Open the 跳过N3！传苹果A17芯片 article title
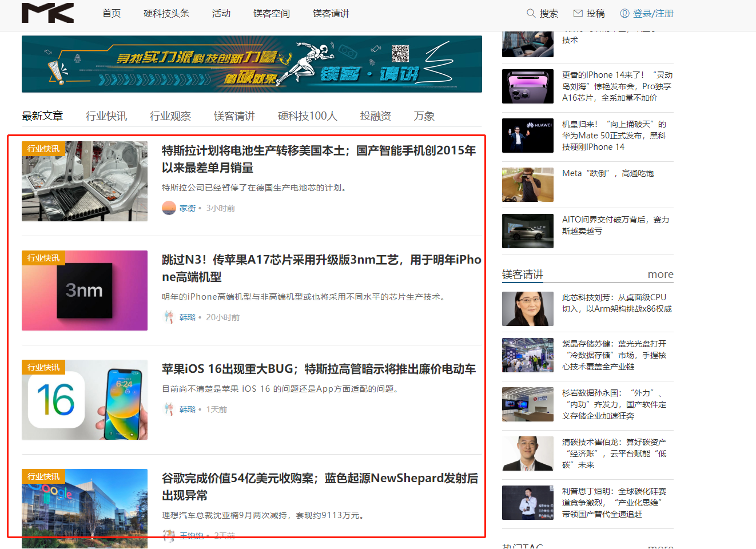This screenshot has width=756, height=549. tap(321, 268)
